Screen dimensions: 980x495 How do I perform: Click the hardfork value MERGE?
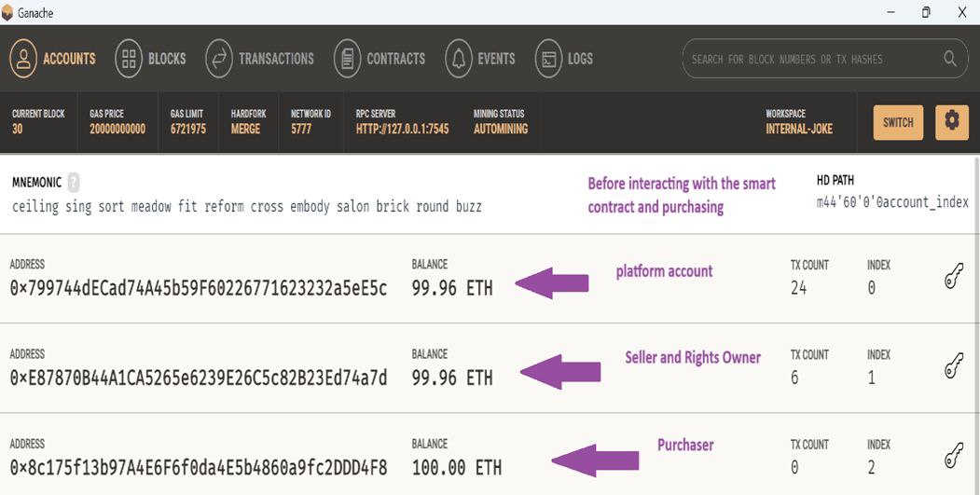pos(245,130)
